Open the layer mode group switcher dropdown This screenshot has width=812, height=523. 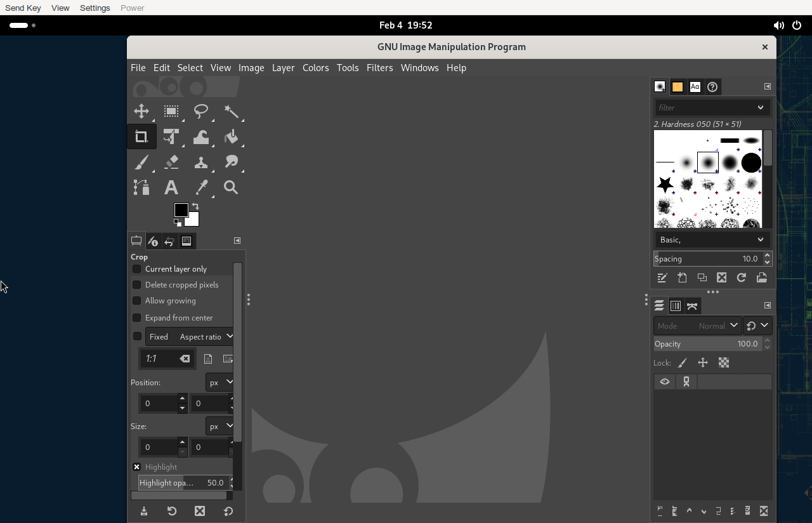(x=757, y=326)
